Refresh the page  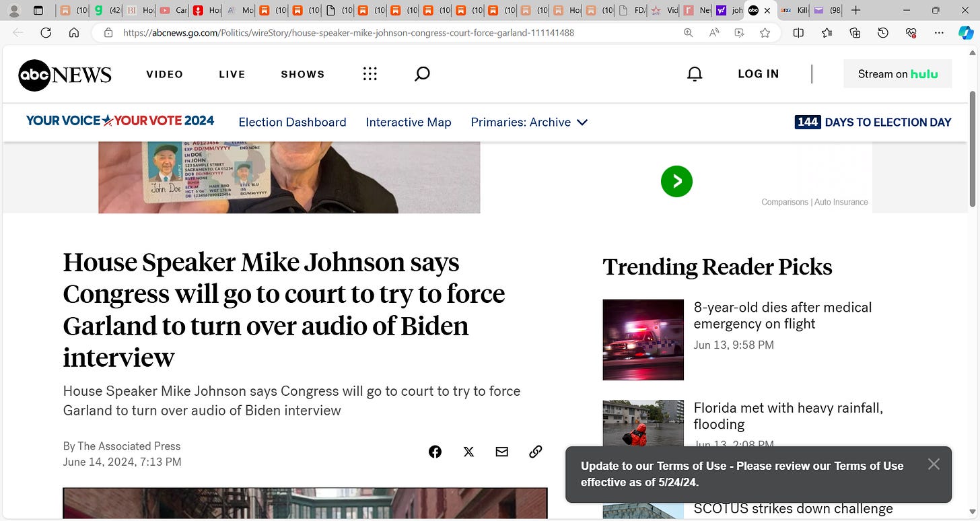[x=46, y=32]
